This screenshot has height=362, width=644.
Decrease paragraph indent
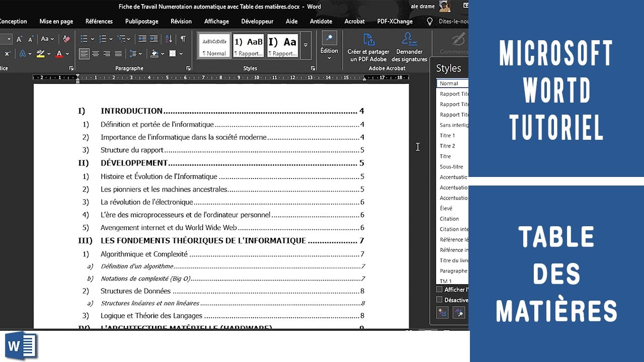tap(142, 39)
